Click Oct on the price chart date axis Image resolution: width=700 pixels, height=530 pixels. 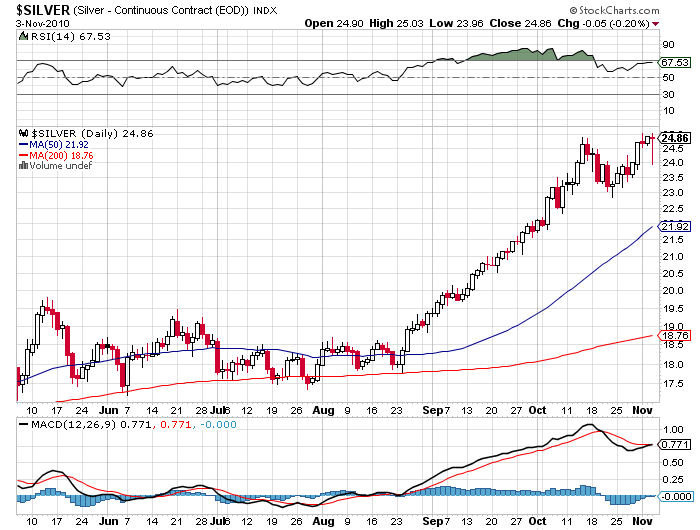click(x=537, y=410)
